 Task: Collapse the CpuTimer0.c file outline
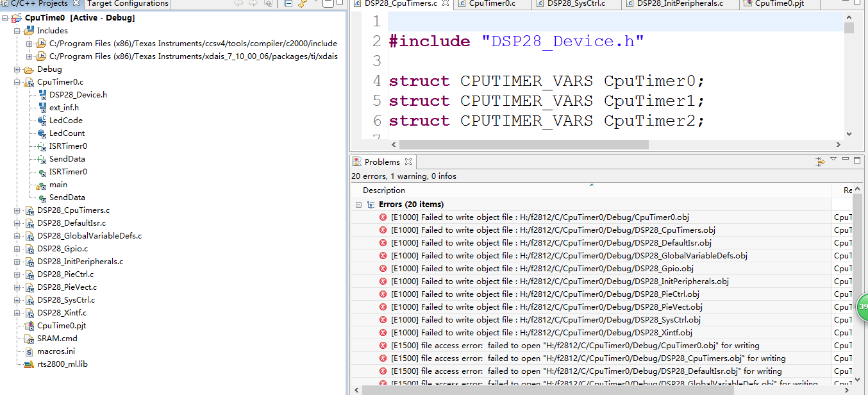click(17, 82)
